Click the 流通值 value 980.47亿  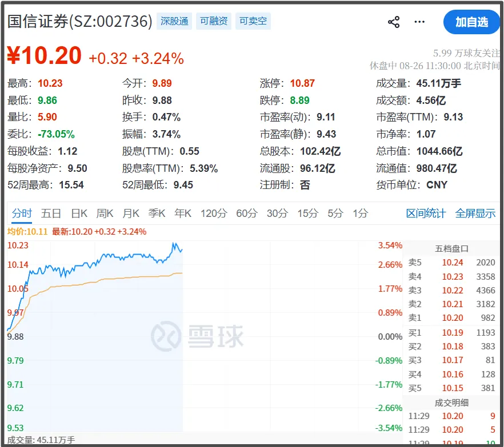[437, 168]
